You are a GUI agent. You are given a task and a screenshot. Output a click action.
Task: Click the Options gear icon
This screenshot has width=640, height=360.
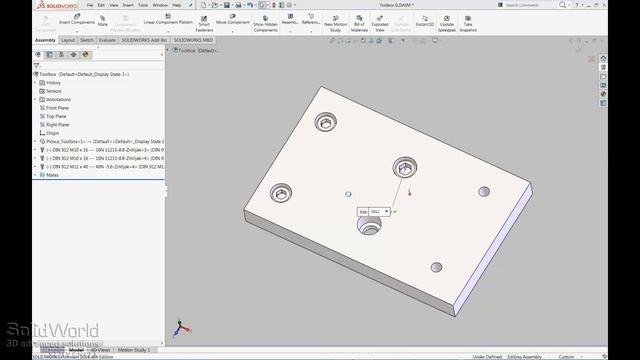tap(289, 5)
